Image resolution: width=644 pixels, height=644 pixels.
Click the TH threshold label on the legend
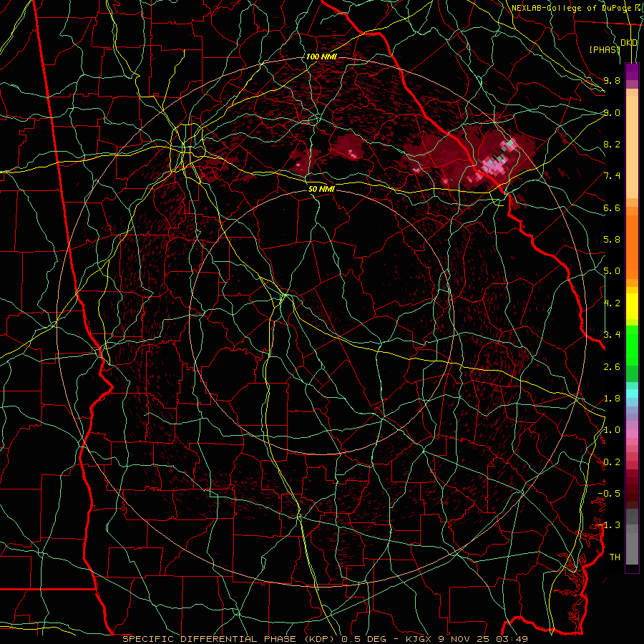coord(615,557)
